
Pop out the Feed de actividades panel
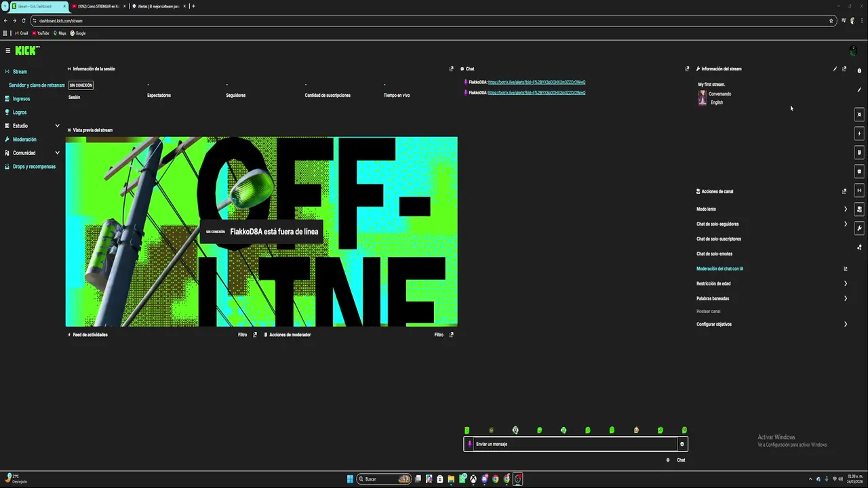click(x=255, y=334)
